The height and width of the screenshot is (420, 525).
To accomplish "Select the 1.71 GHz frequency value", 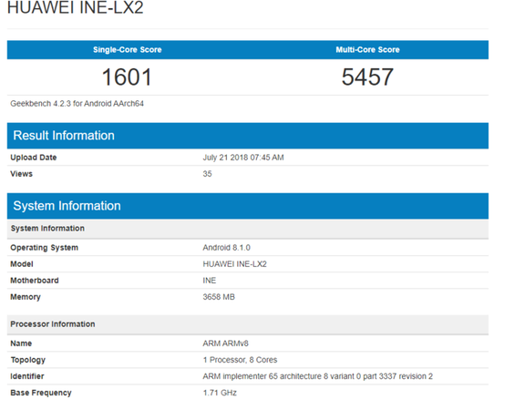I will 220,393.
